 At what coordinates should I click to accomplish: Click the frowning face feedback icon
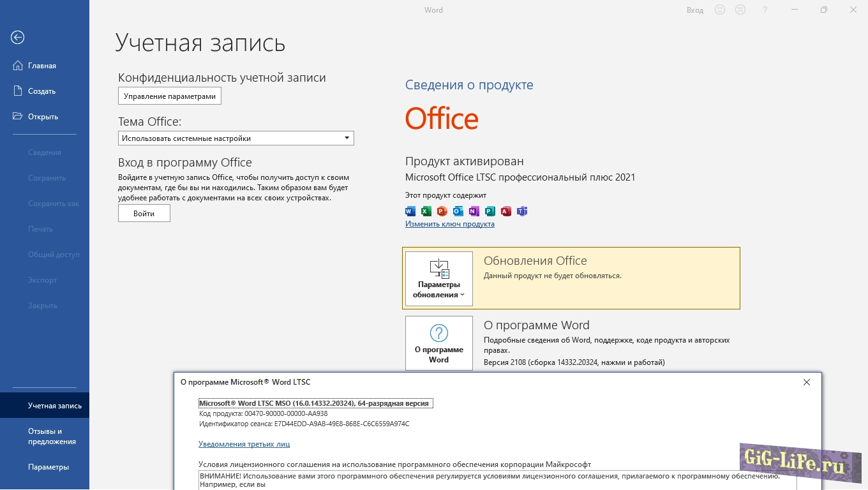point(740,10)
